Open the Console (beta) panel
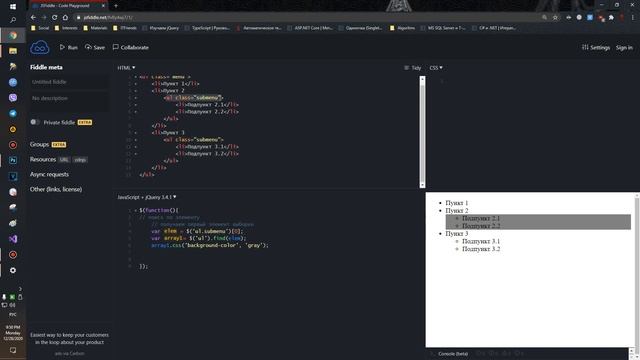Viewport: 640px width, 360px height. 453,354
